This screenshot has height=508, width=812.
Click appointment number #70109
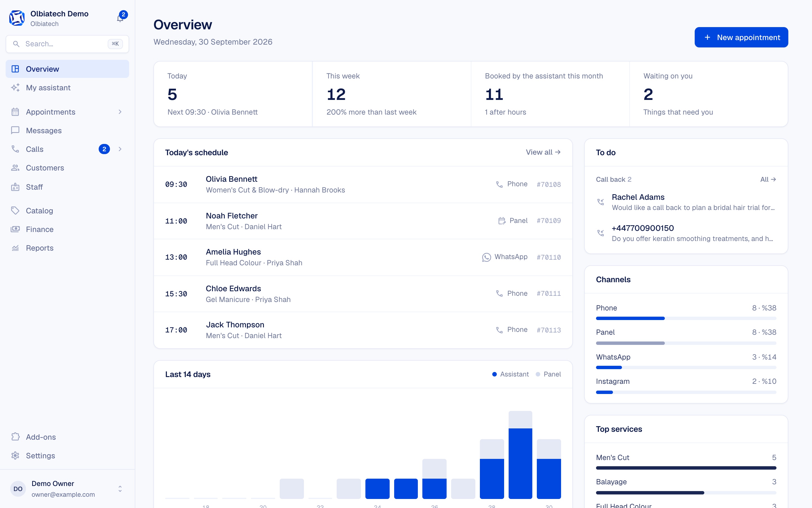coord(549,221)
